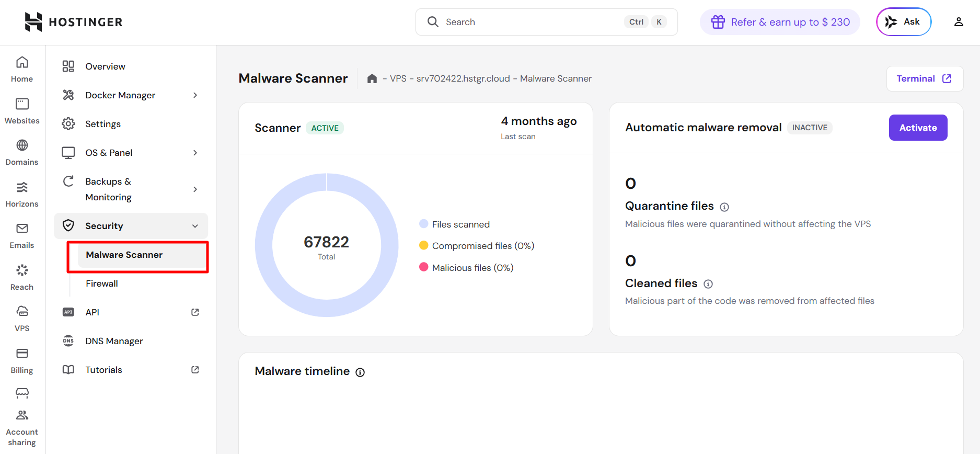Click the OS & Panel monitor icon
This screenshot has width=980, height=454.
68,153
